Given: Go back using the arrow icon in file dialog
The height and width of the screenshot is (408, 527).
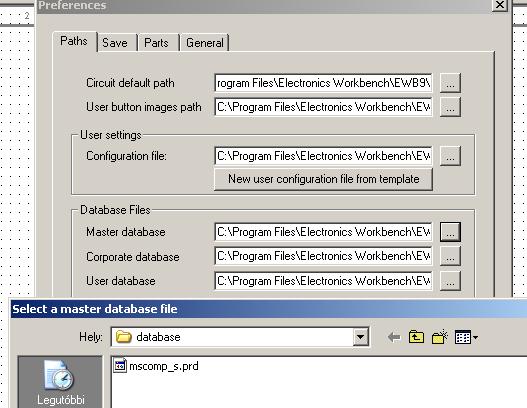Looking at the screenshot, I should click(x=394, y=337).
